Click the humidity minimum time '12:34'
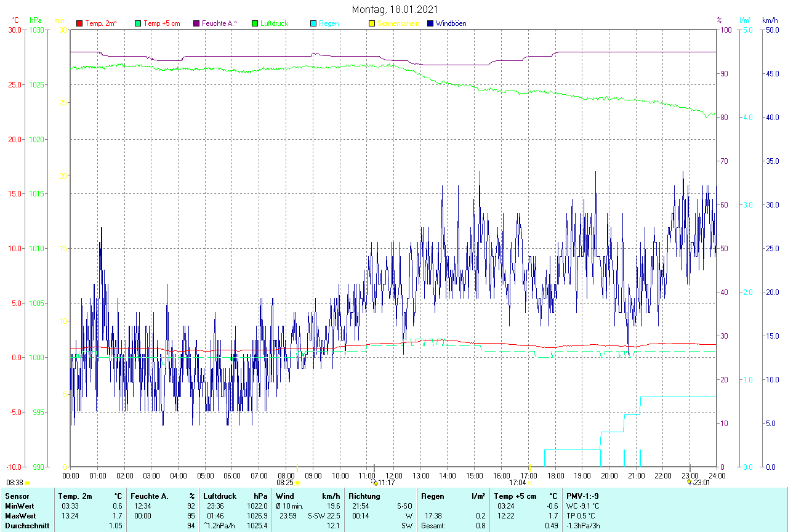 coord(143,506)
